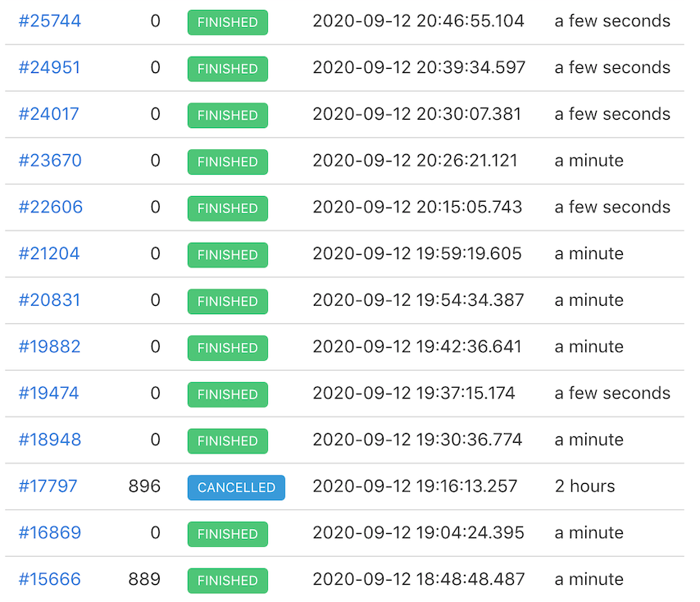The height and width of the screenshot is (602, 700).
Task: Open job link #16869
Action: coord(49,533)
